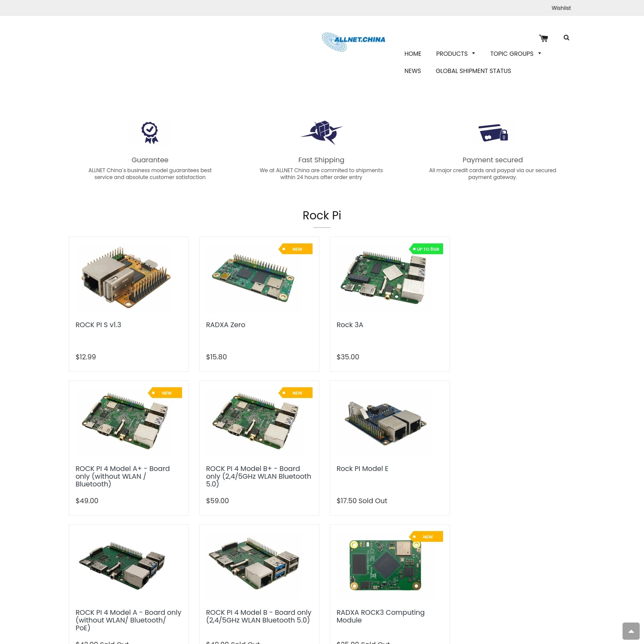Expand the TOPIC GROUPS dropdown menu
This screenshot has width=644, height=644.
coord(516,54)
